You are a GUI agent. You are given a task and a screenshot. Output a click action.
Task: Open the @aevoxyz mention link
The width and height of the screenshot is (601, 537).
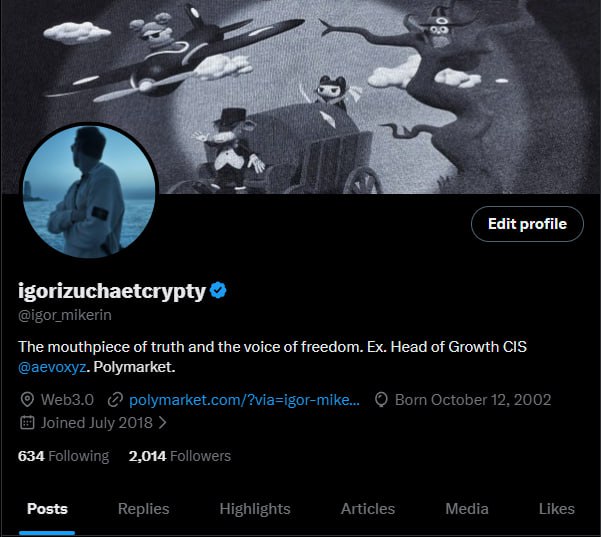pyautogui.click(x=52, y=367)
